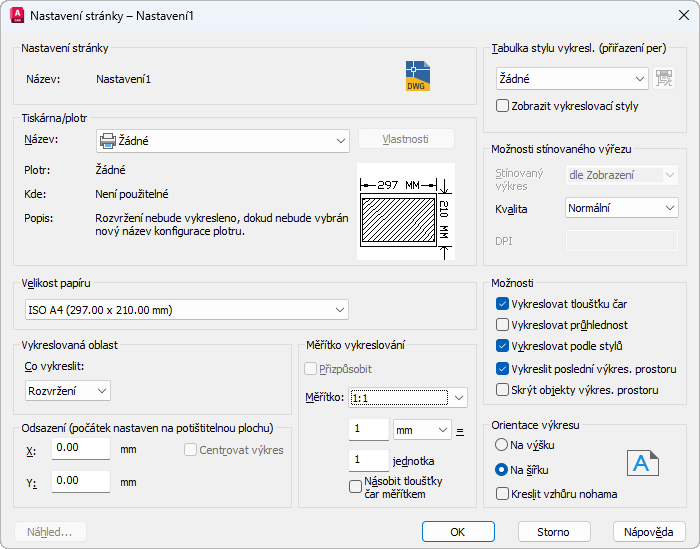This screenshot has height=549, width=700.
Task: Open the Kvalita quality dropdown
Action: [621, 208]
